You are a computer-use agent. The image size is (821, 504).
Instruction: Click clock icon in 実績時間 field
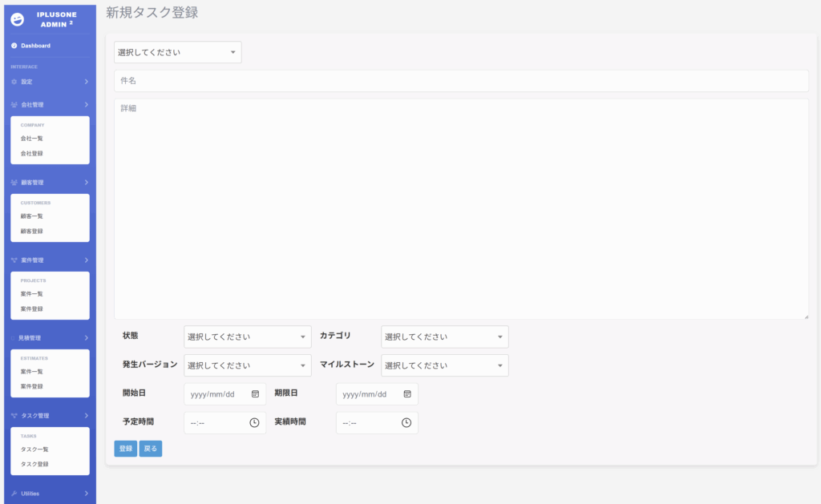point(406,422)
